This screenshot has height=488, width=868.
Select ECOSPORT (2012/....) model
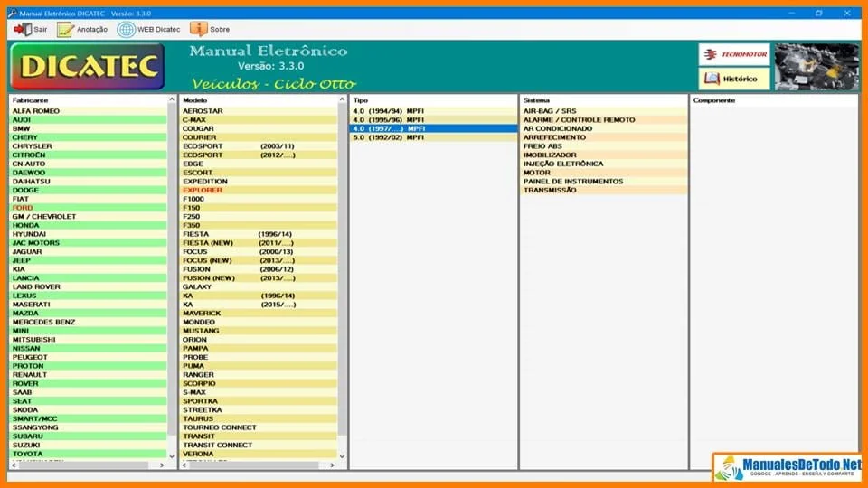click(x=259, y=155)
